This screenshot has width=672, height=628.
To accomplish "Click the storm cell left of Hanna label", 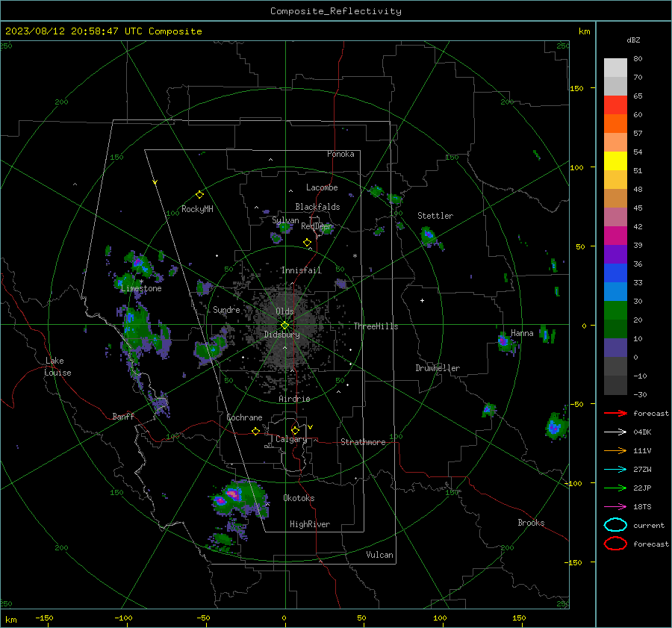I will [x=505, y=343].
